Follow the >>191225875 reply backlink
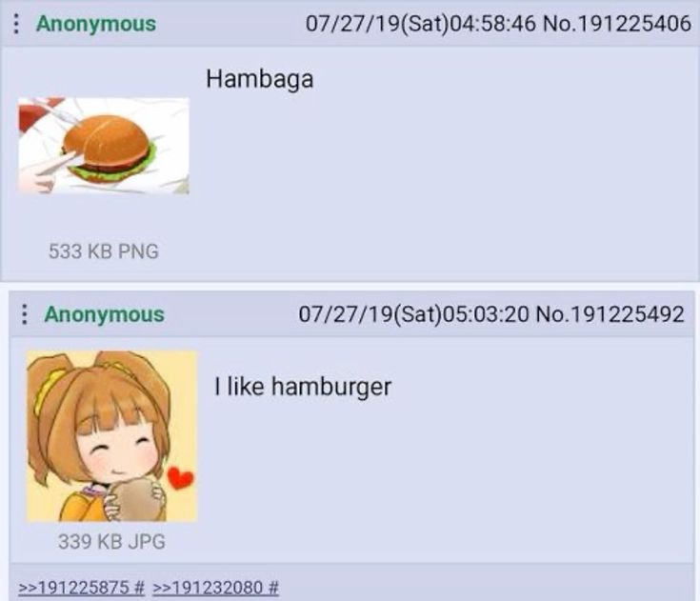 tap(74, 588)
